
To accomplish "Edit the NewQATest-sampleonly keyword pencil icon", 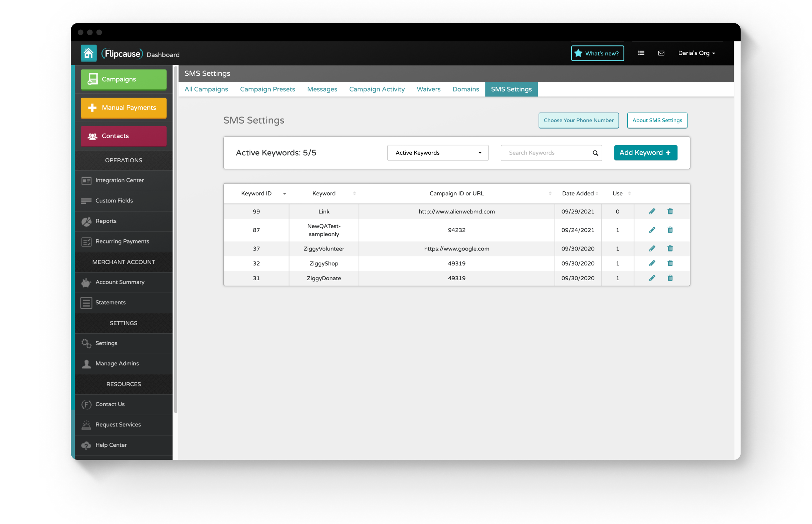I will coord(652,230).
